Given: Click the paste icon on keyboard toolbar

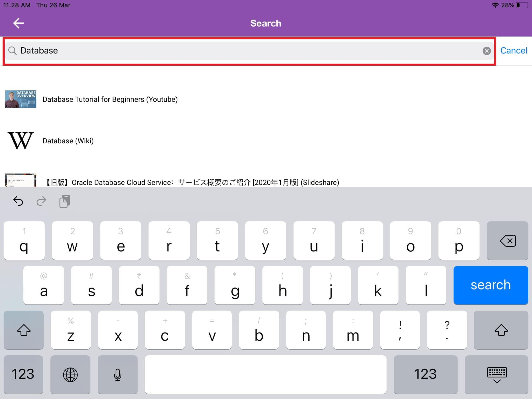Looking at the screenshot, I should pos(65,201).
